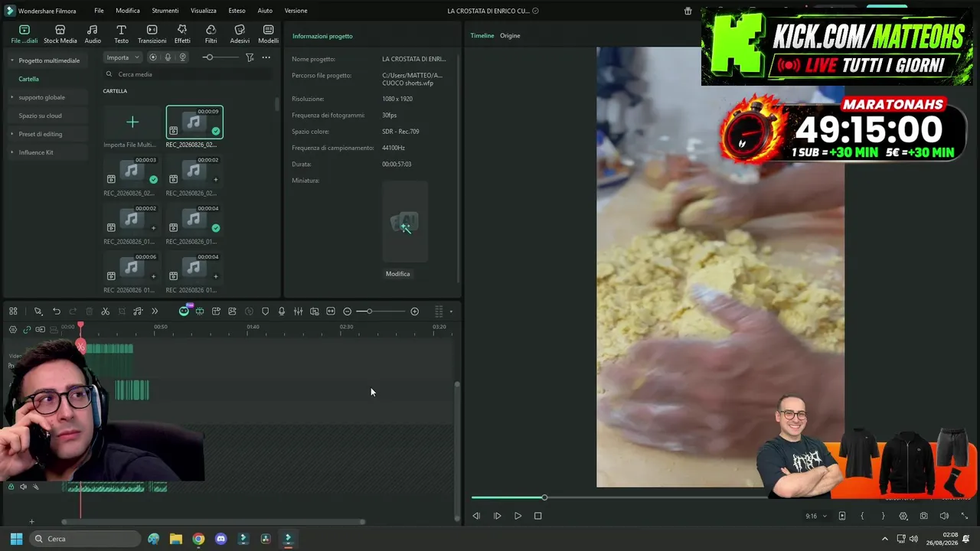Image resolution: width=980 pixels, height=551 pixels.
Task: Expand the supporto globale section
Action: click(x=11, y=97)
